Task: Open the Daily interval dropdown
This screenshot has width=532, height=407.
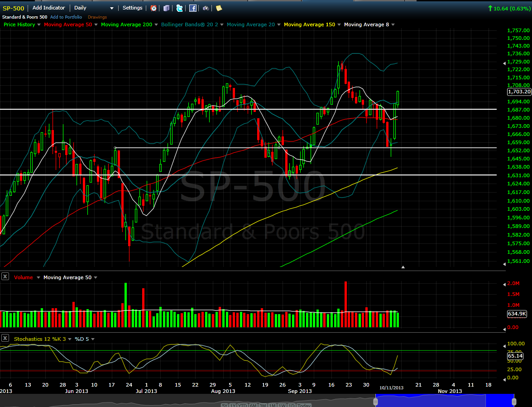Action: tap(94, 8)
